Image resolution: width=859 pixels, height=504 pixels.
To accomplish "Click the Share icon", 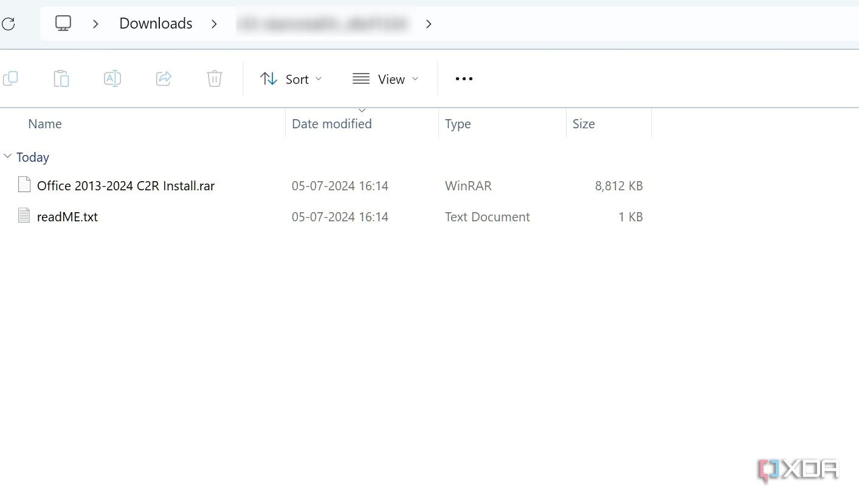I will click(x=163, y=78).
